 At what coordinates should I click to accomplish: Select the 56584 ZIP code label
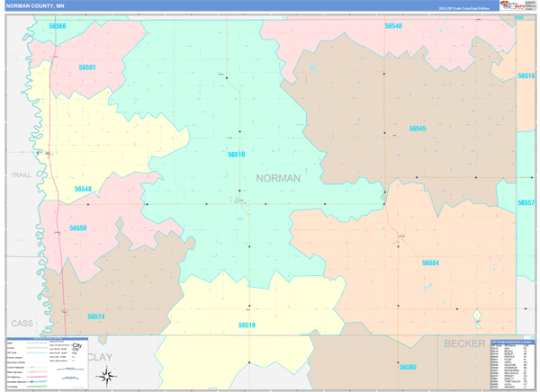[430, 263]
